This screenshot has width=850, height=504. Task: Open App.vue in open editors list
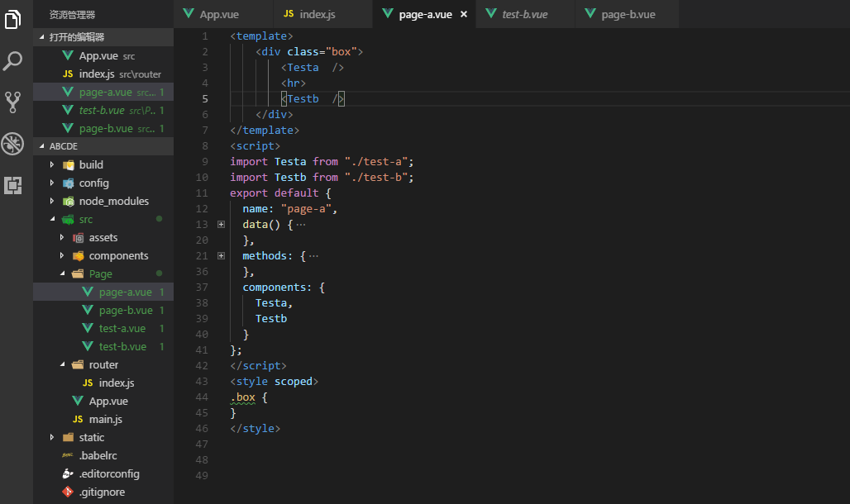103,56
